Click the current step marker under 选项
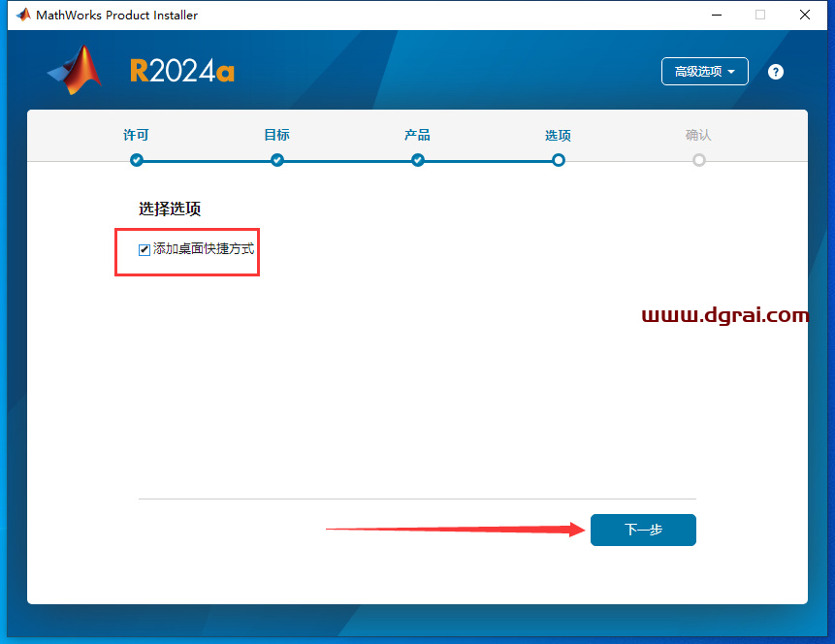Viewport: 835px width, 644px height. (558, 160)
